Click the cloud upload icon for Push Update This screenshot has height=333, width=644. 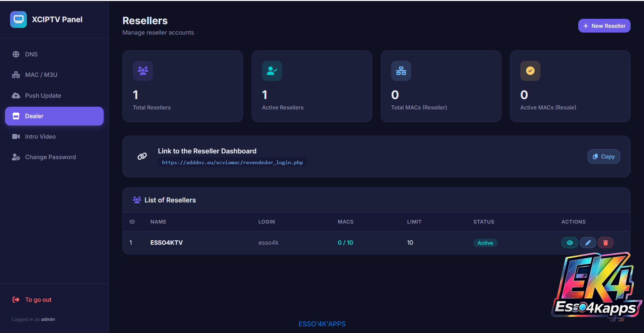pos(16,96)
